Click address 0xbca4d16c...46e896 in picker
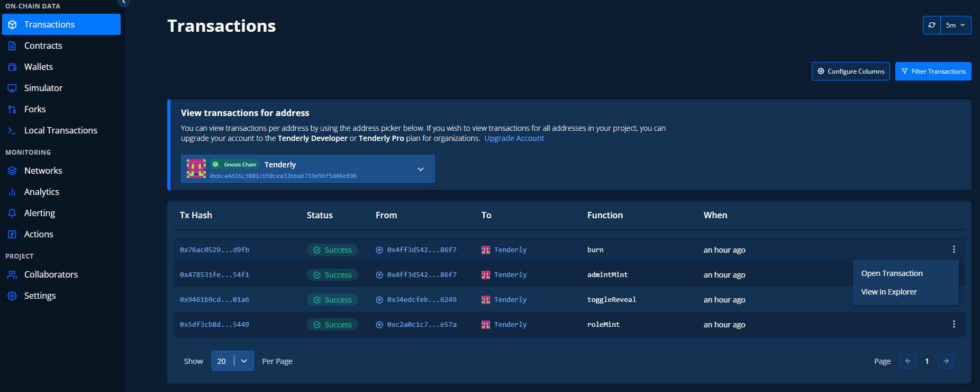The height and width of the screenshot is (392, 980). pyautogui.click(x=283, y=176)
